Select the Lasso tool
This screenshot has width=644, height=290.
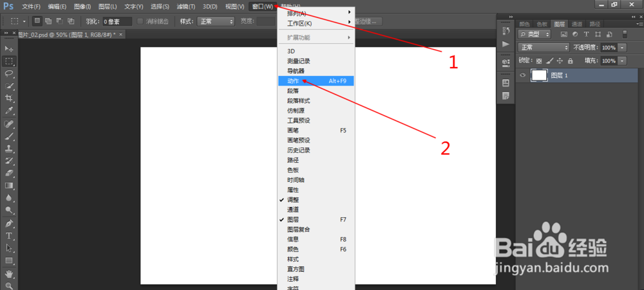tap(8, 74)
